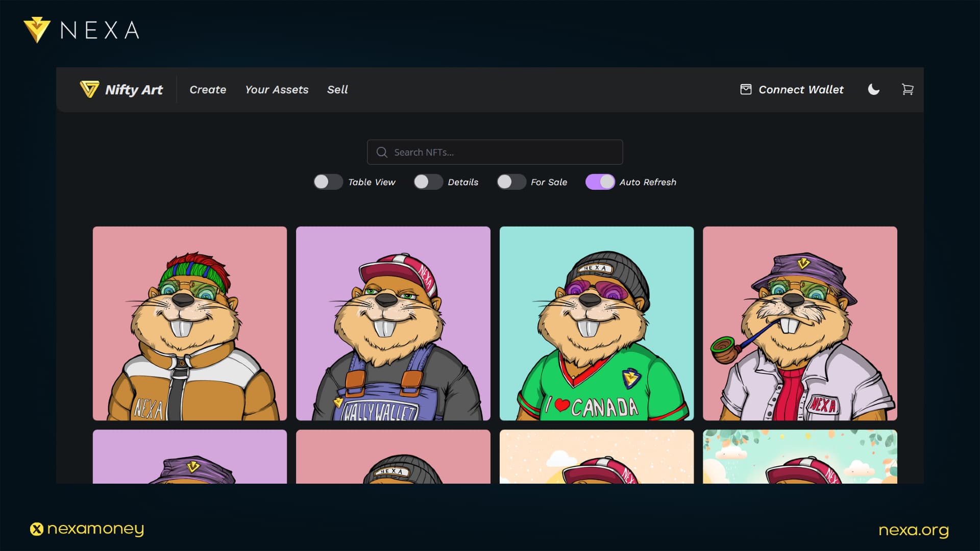Open the I love Canada beaver NFT
This screenshot has height=551, width=980.
(597, 323)
